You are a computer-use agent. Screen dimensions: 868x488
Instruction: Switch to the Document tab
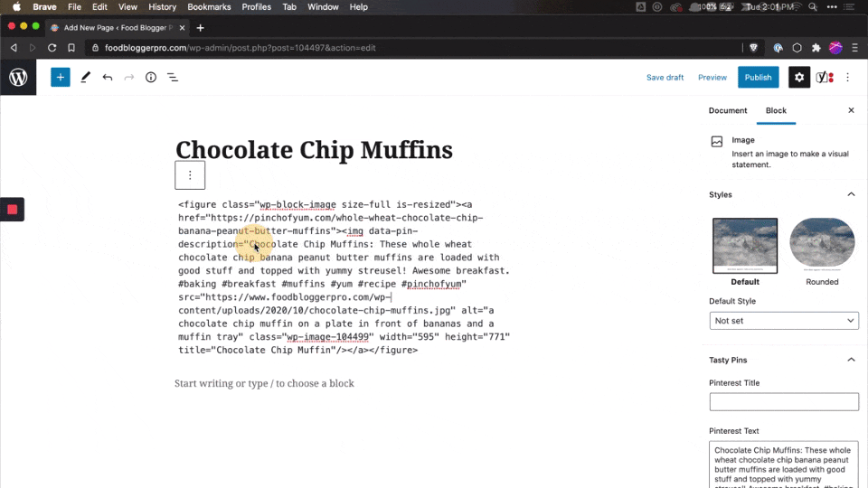[727, 110]
